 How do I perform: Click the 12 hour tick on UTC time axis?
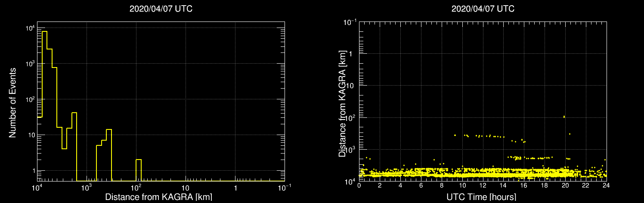[x=483, y=186]
